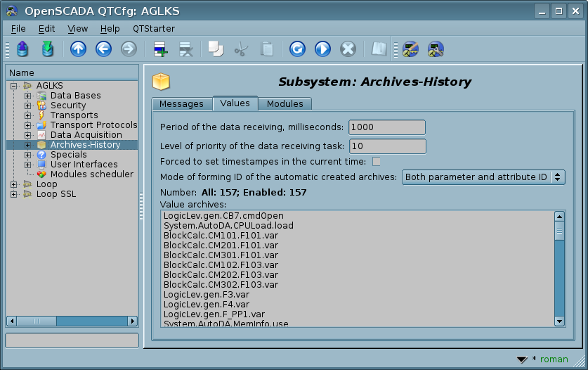Click the Security tree icon
This screenshot has height=370, width=588.
(x=41, y=106)
